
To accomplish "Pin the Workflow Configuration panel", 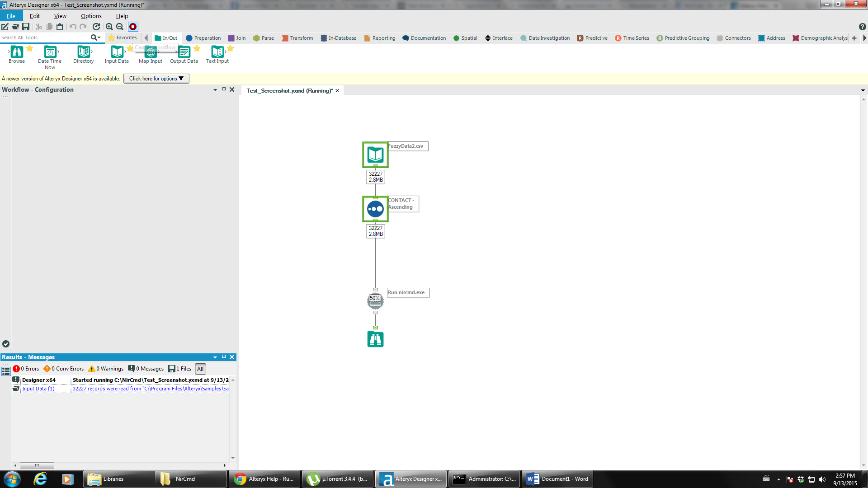I will point(224,89).
